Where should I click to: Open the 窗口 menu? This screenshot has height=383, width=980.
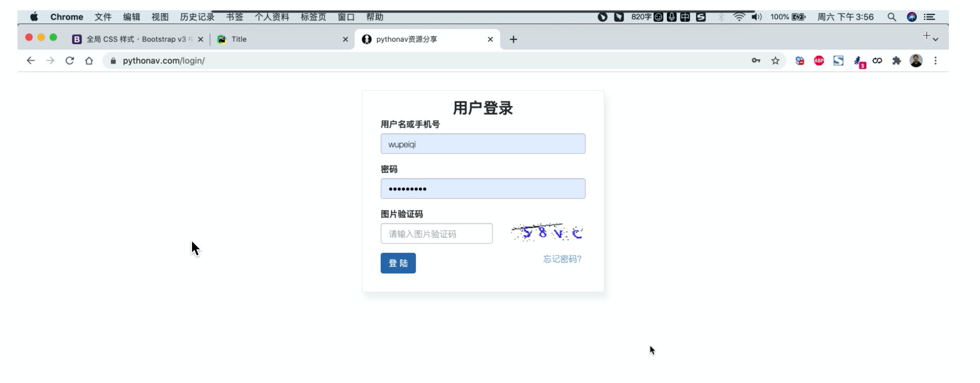[346, 17]
